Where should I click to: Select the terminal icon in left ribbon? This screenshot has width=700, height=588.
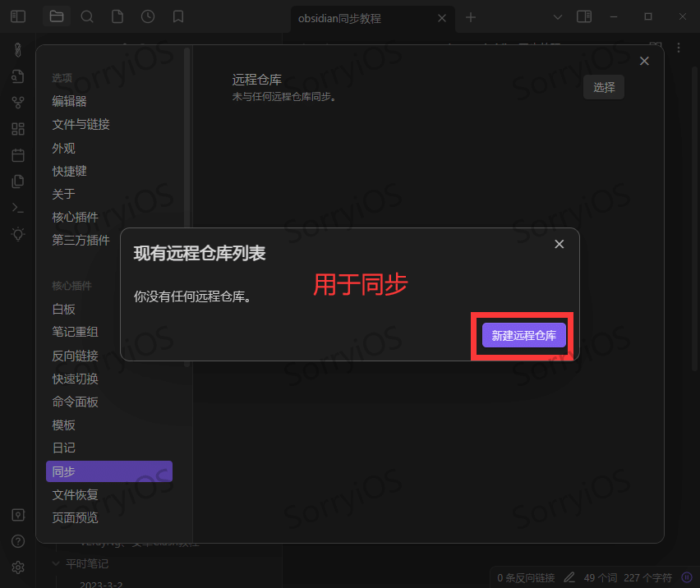click(18, 207)
